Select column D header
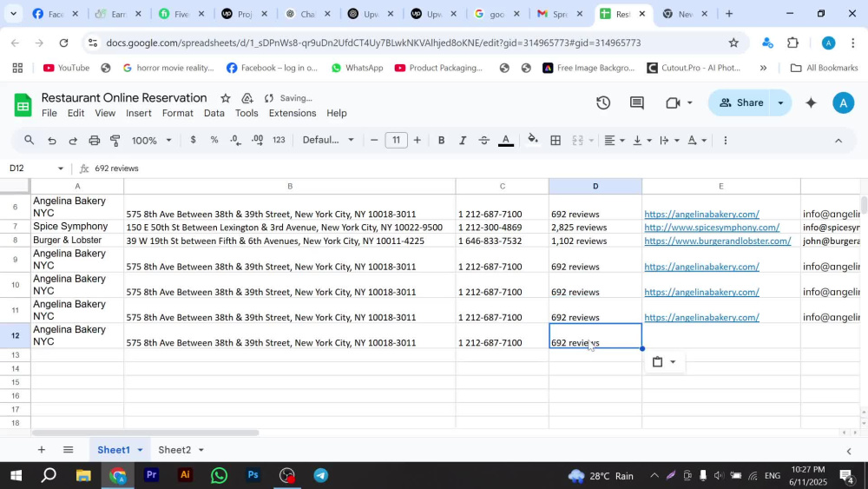Image resolution: width=868 pixels, height=489 pixels. [595, 186]
